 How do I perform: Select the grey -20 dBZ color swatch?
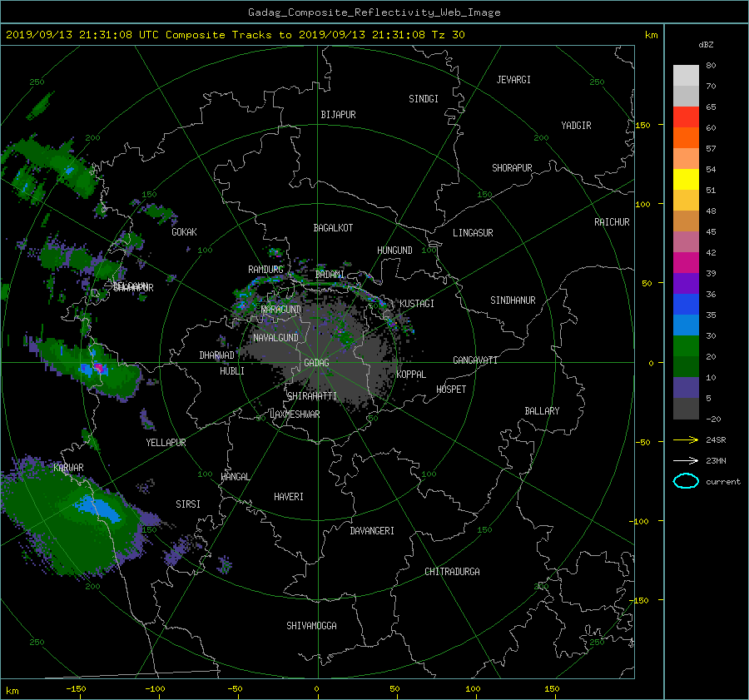tap(686, 409)
